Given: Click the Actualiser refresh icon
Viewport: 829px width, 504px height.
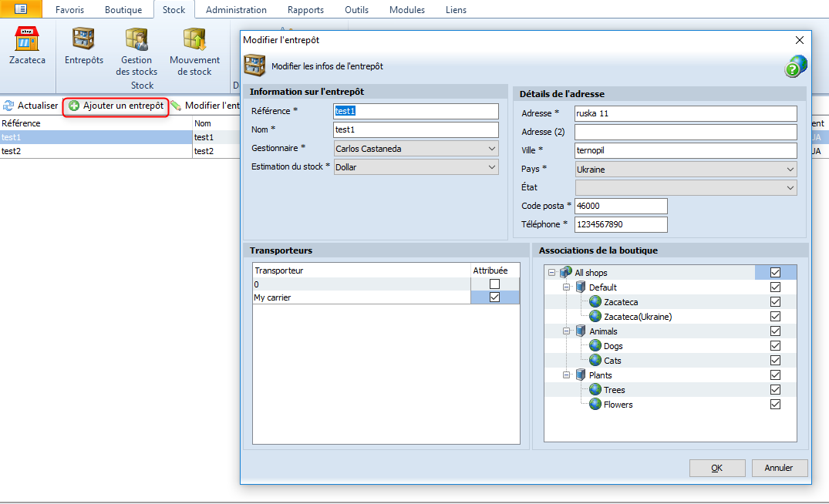Looking at the screenshot, I should (8, 106).
